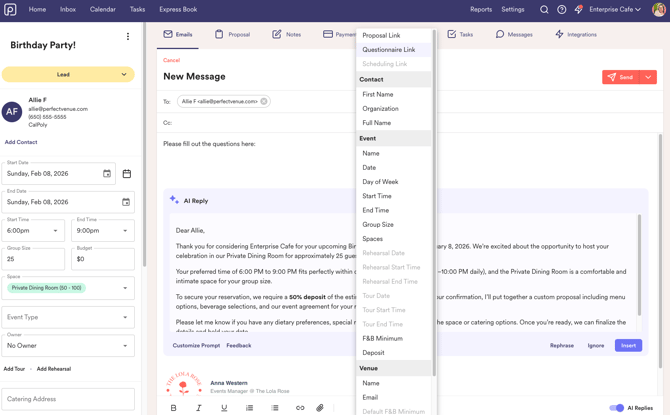Click the Catering Address field
This screenshot has width=670, height=415.
pyautogui.click(x=68, y=399)
